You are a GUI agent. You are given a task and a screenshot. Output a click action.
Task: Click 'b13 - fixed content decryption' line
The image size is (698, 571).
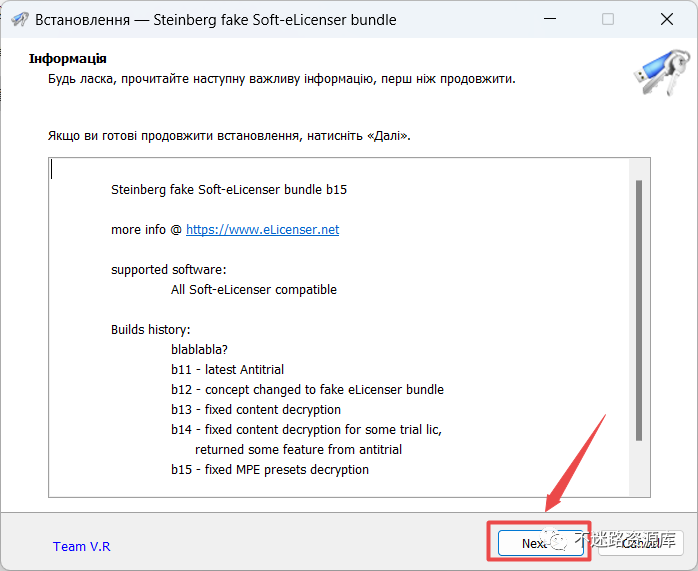point(256,410)
